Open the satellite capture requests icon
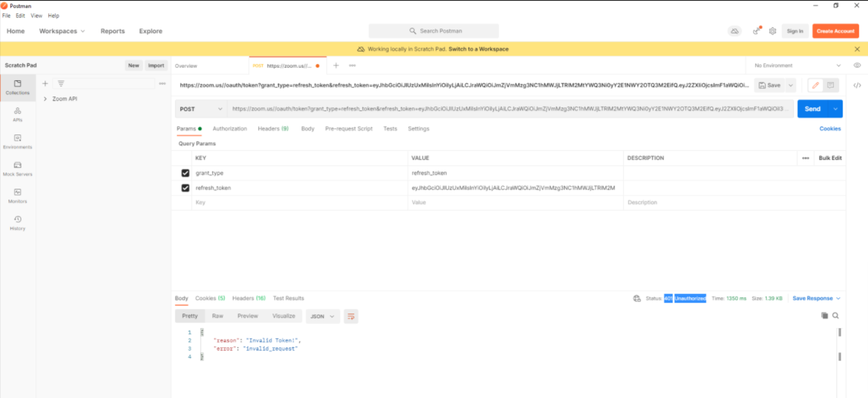The width and height of the screenshot is (868, 398). (x=756, y=31)
